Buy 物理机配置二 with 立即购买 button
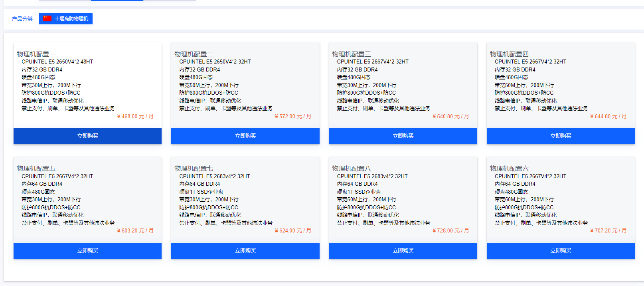644x286 pixels. pos(245,136)
